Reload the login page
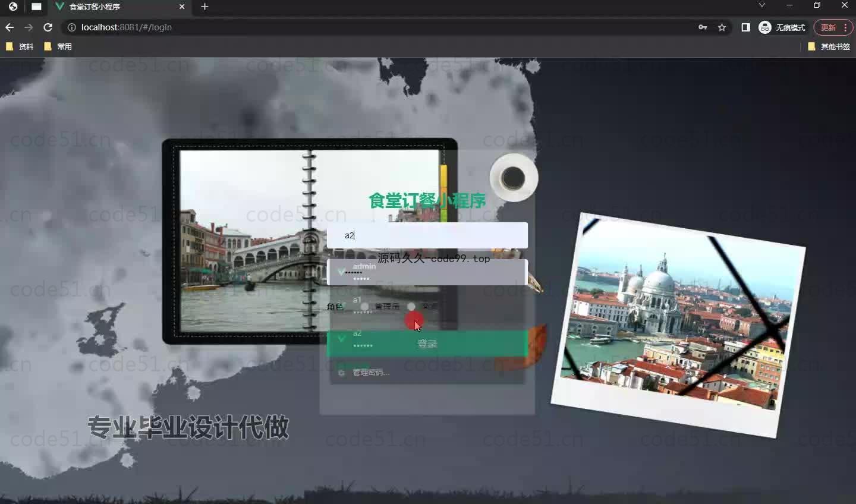This screenshot has height=504, width=856. coord(48,27)
